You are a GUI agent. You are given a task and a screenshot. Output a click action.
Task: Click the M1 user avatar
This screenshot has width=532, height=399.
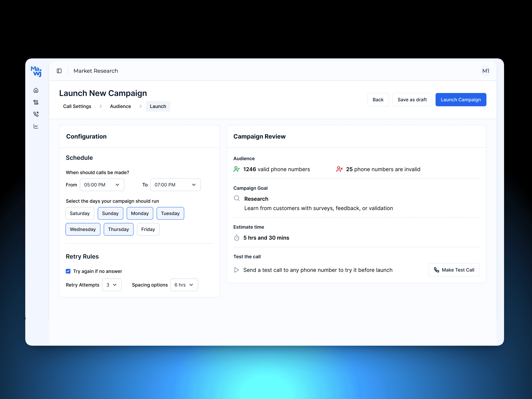coord(485,71)
